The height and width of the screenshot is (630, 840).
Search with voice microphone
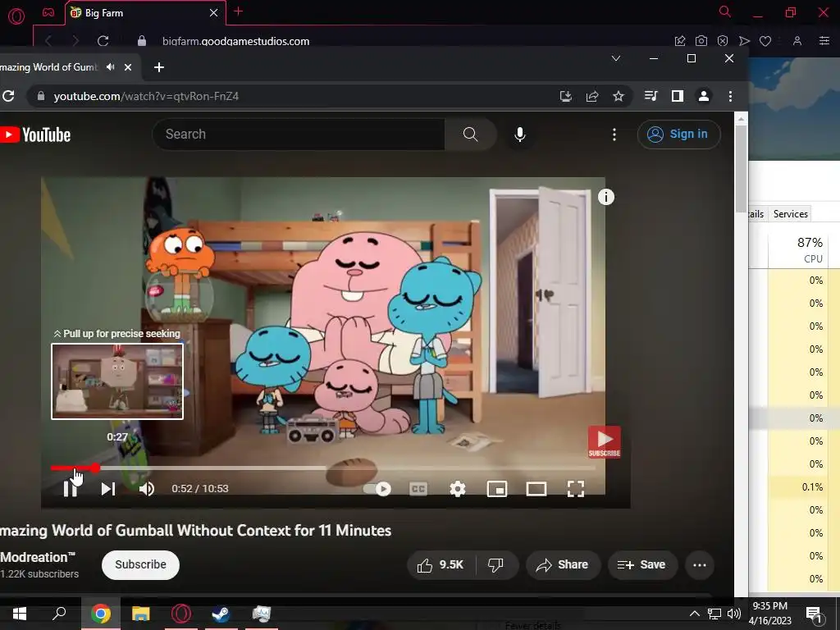point(519,134)
